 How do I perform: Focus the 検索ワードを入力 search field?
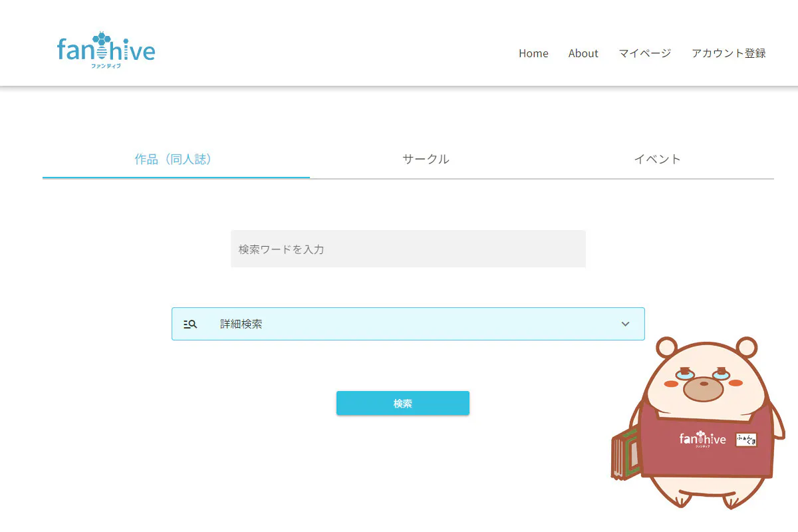click(408, 249)
